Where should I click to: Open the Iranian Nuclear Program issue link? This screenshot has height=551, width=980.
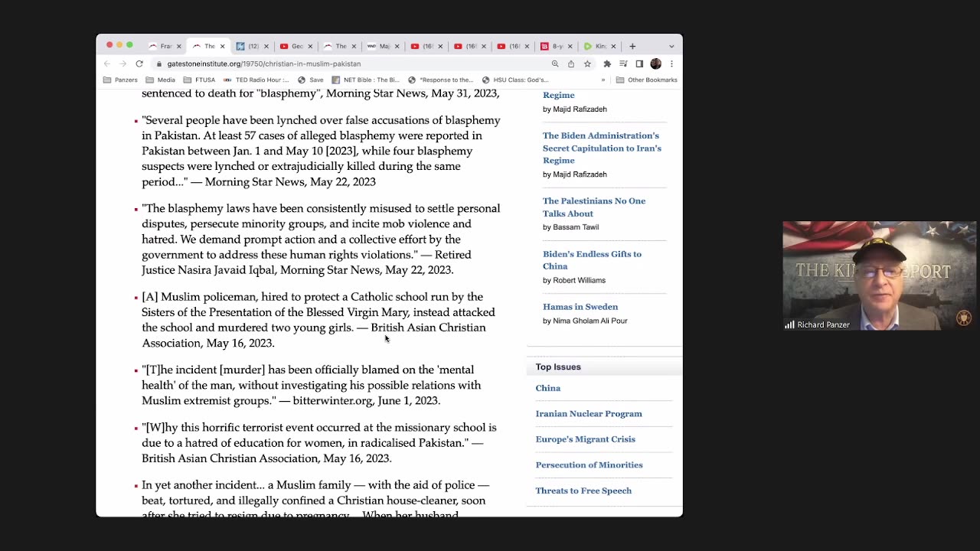(x=589, y=414)
